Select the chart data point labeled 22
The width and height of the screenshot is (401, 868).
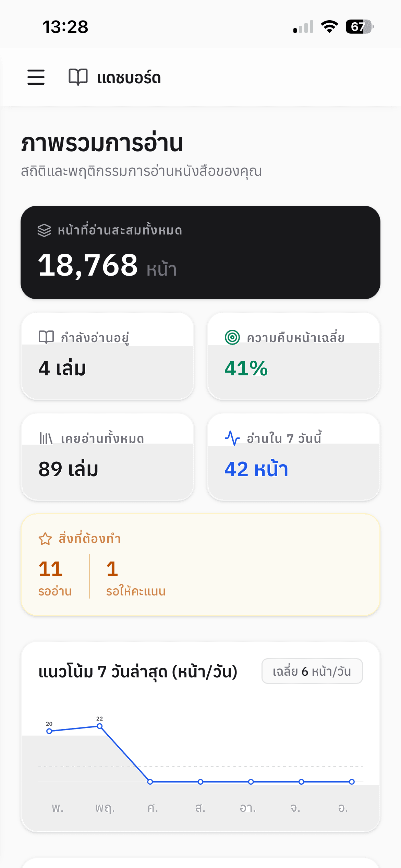(x=100, y=726)
